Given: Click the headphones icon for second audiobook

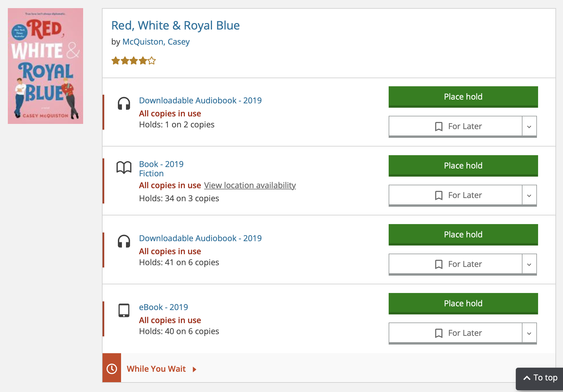Looking at the screenshot, I should (x=124, y=241).
